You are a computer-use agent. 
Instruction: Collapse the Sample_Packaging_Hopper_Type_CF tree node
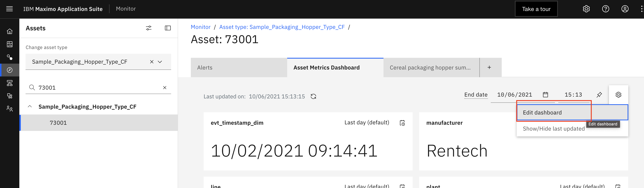(x=30, y=107)
